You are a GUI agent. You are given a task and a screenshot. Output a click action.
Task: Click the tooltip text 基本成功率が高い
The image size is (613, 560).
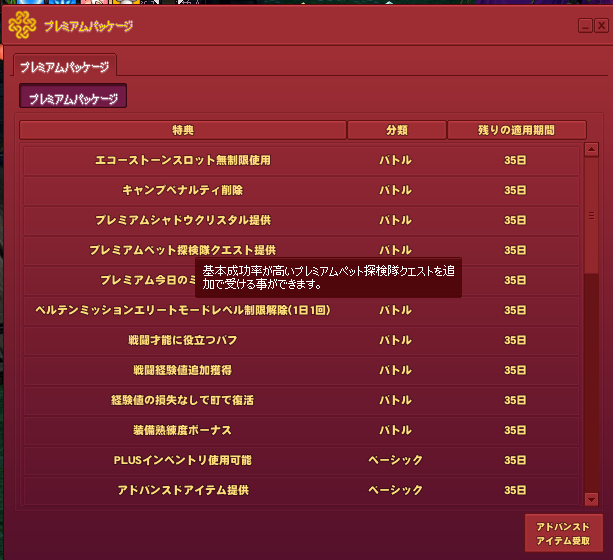[x=247, y=271]
